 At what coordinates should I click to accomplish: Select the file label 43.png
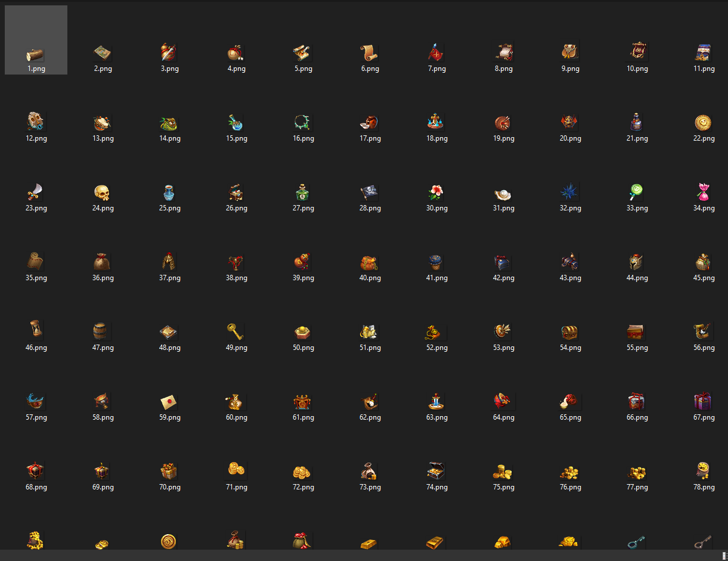570,278
